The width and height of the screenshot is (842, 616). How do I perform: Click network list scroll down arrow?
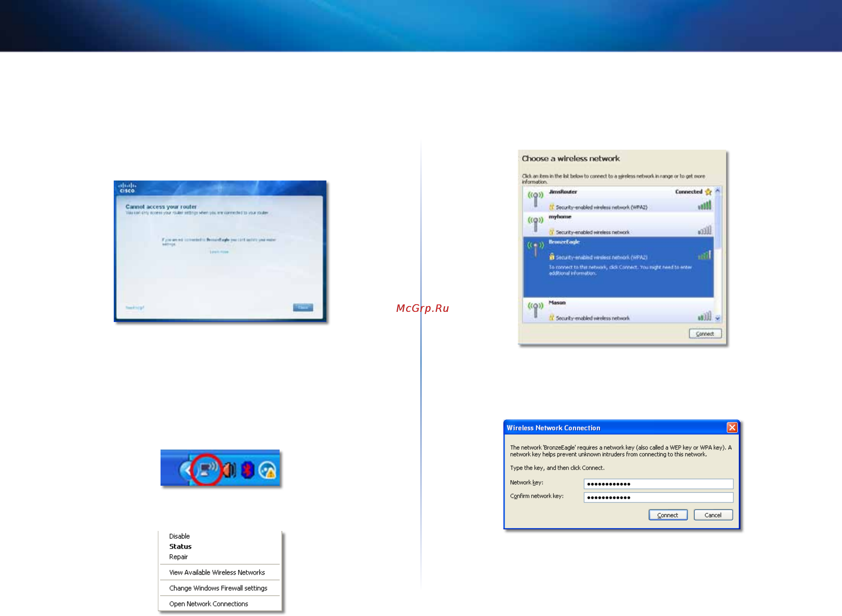coord(718,318)
